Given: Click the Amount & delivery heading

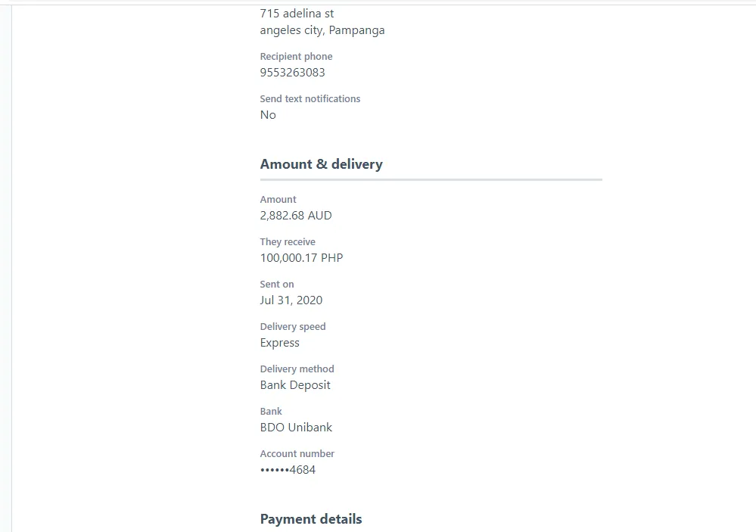Looking at the screenshot, I should pyautogui.click(x=321, y=164).
